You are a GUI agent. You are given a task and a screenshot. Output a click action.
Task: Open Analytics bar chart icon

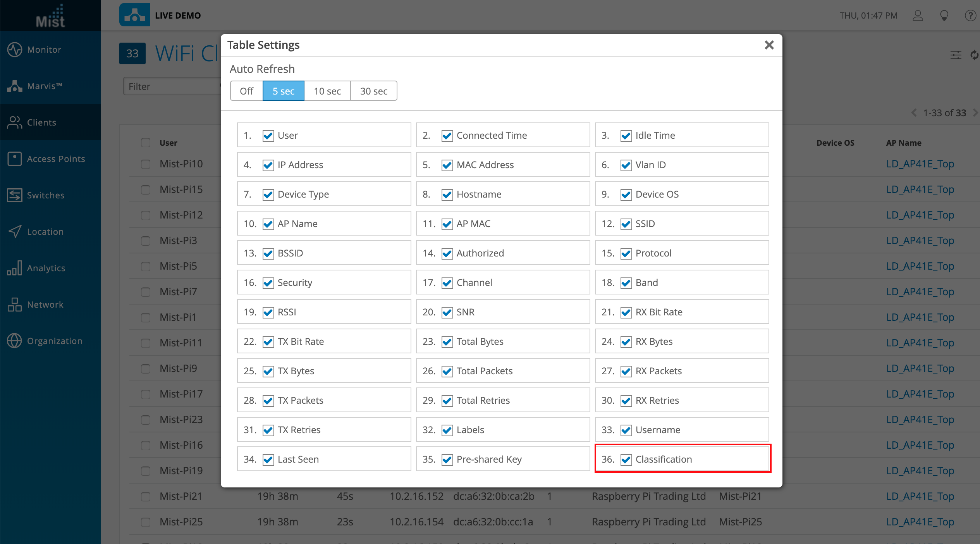pos(15,268)
